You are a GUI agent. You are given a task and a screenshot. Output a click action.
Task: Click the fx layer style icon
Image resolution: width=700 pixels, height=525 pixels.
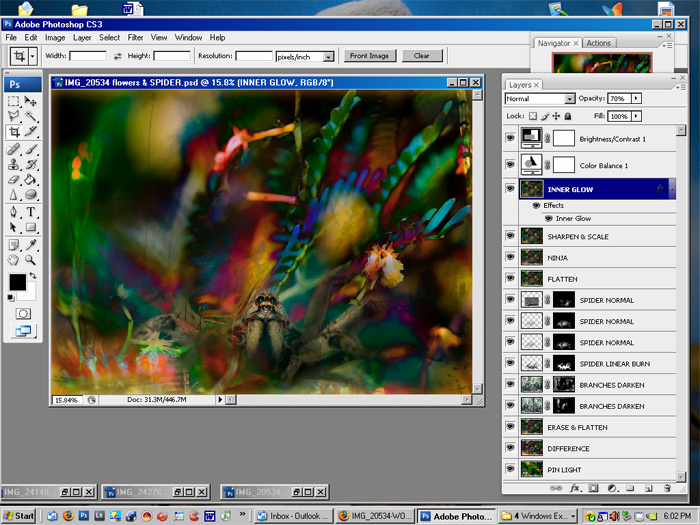[x=575, y=488]
